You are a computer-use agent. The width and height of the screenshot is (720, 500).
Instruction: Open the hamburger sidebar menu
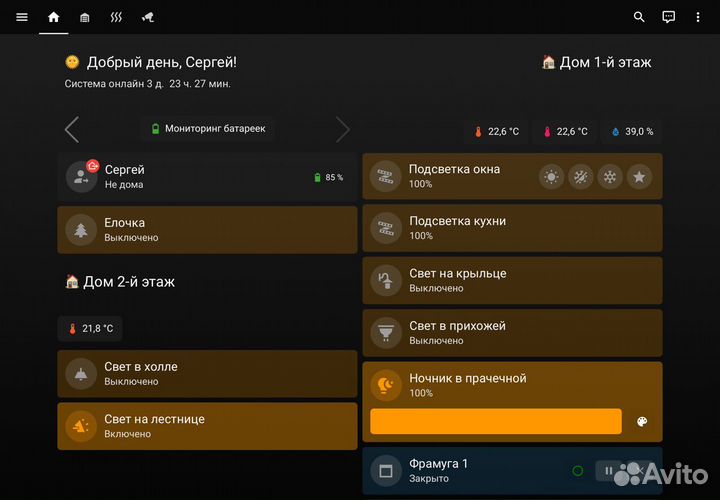click(22, 17)
